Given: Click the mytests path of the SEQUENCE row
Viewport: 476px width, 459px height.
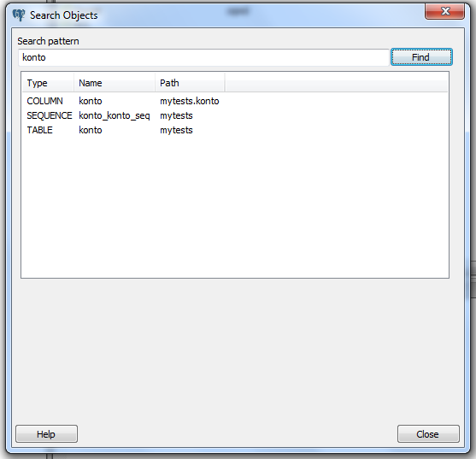Looking at the screenshot, I should 176,115.
